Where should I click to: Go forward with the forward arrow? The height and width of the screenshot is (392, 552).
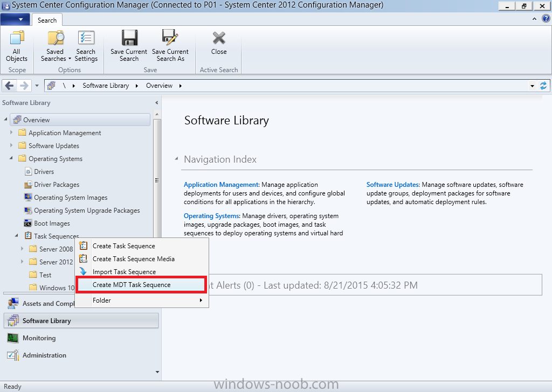pos(24,86)
